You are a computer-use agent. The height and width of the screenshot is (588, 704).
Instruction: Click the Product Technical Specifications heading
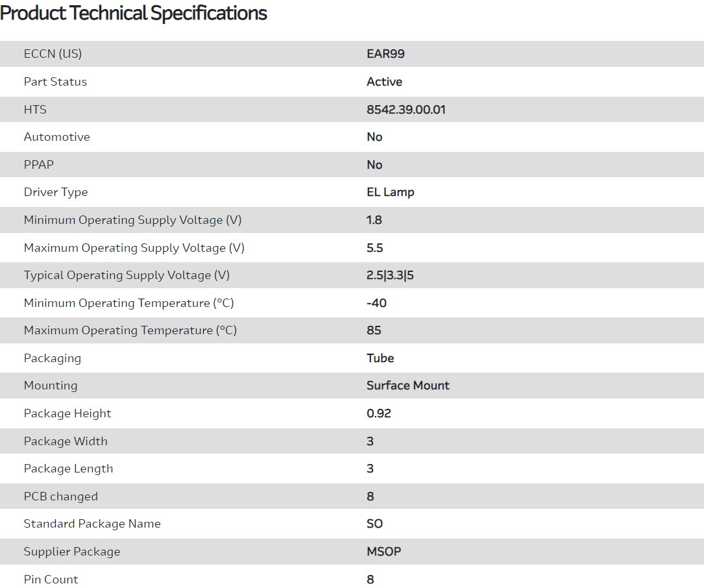pyautogui.click(x=134, y=13)
